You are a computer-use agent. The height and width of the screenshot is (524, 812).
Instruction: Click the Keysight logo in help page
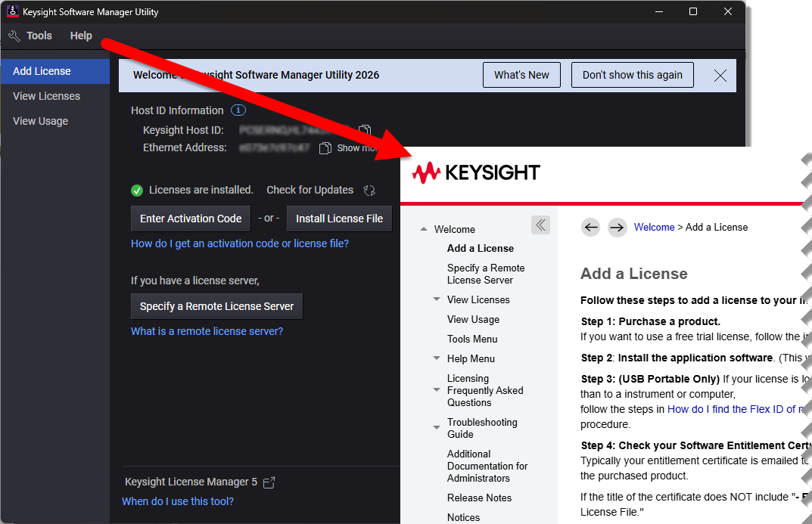tap(476, 172)
